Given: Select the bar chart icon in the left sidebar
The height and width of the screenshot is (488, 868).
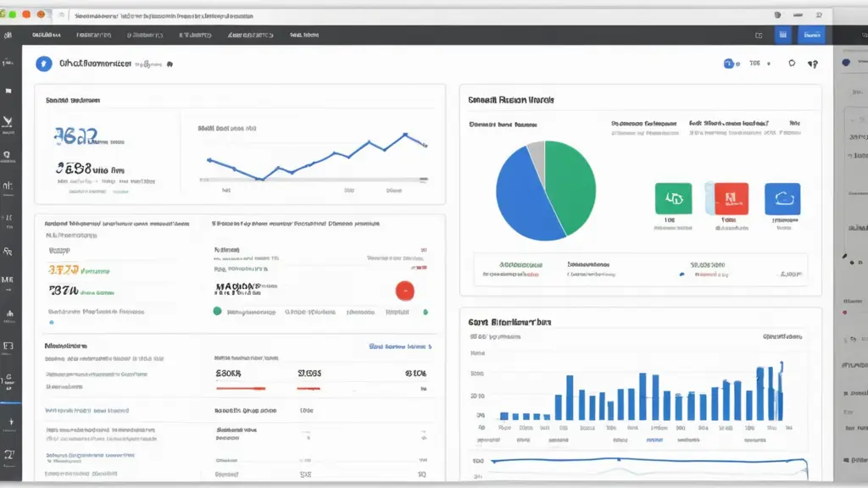Looking at the screenshot, I should (9, 313).
